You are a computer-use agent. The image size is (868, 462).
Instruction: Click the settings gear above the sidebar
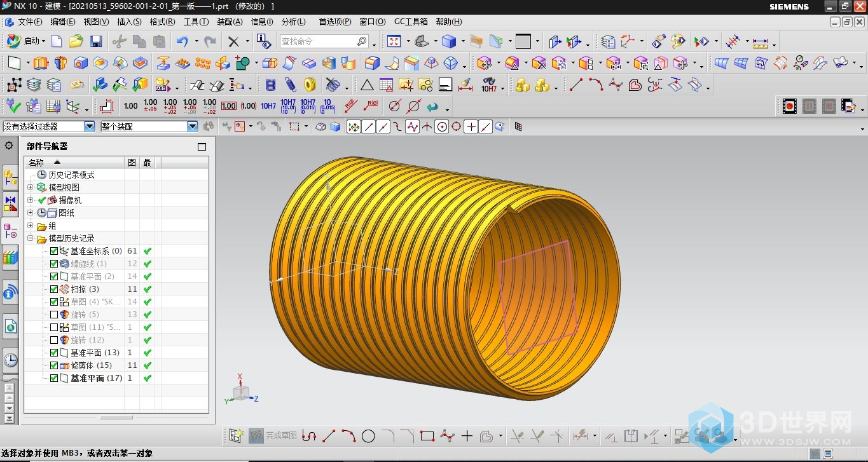click(9, 146)
